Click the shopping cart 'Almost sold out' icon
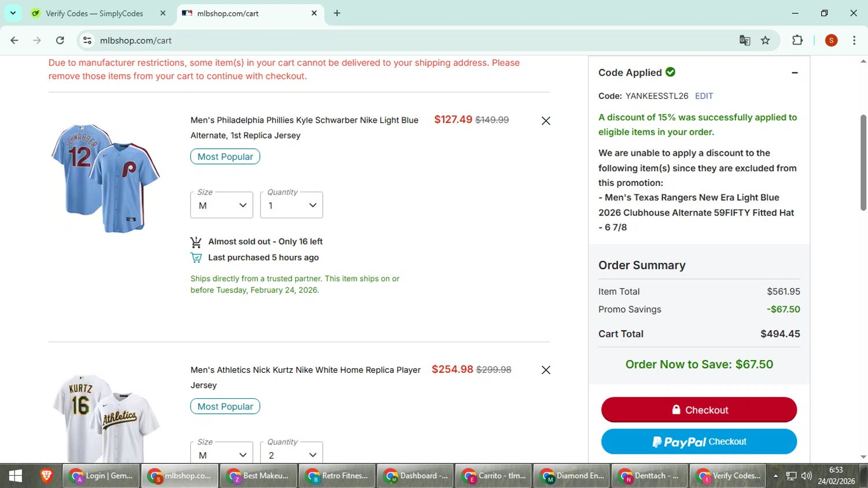The width and height of the screenshot is (868, 488). [196, 242]
